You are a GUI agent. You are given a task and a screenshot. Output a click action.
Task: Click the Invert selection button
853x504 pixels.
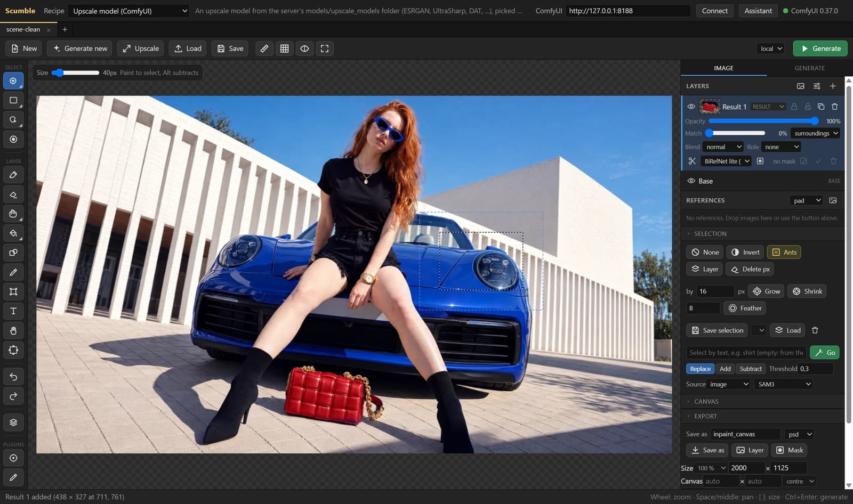click(745, 253)
